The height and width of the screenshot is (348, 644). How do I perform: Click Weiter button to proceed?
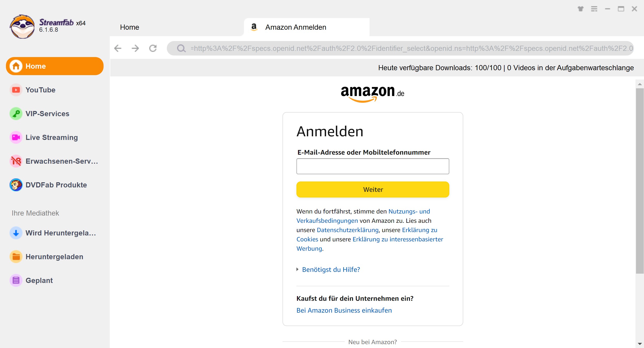coord(373,189)
